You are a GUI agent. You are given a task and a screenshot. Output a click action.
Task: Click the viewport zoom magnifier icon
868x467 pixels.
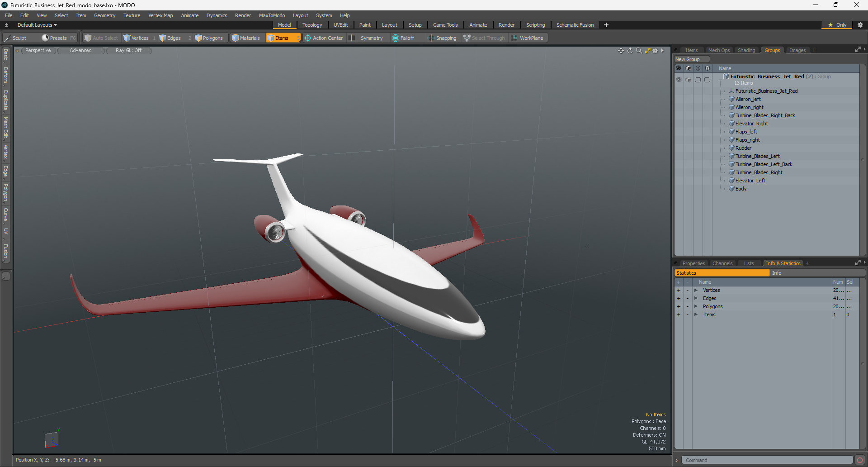click(x=639, y=51)
